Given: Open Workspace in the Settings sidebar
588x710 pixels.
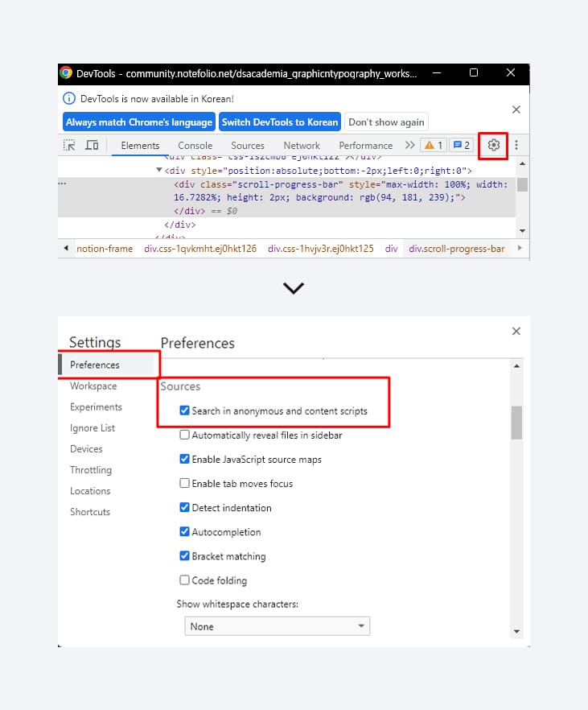Looking at the screenshot, I should 93,386.
